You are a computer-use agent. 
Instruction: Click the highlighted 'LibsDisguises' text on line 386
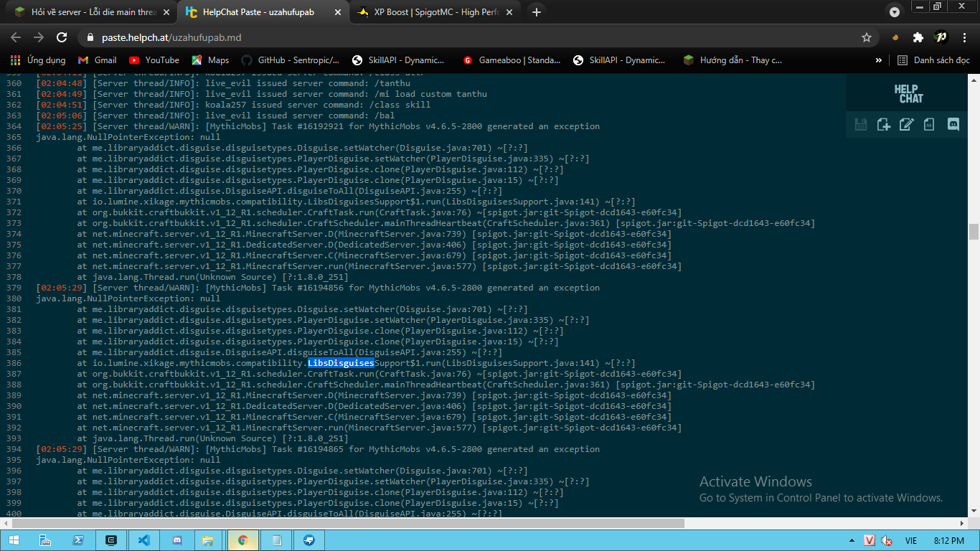(341, 363)
